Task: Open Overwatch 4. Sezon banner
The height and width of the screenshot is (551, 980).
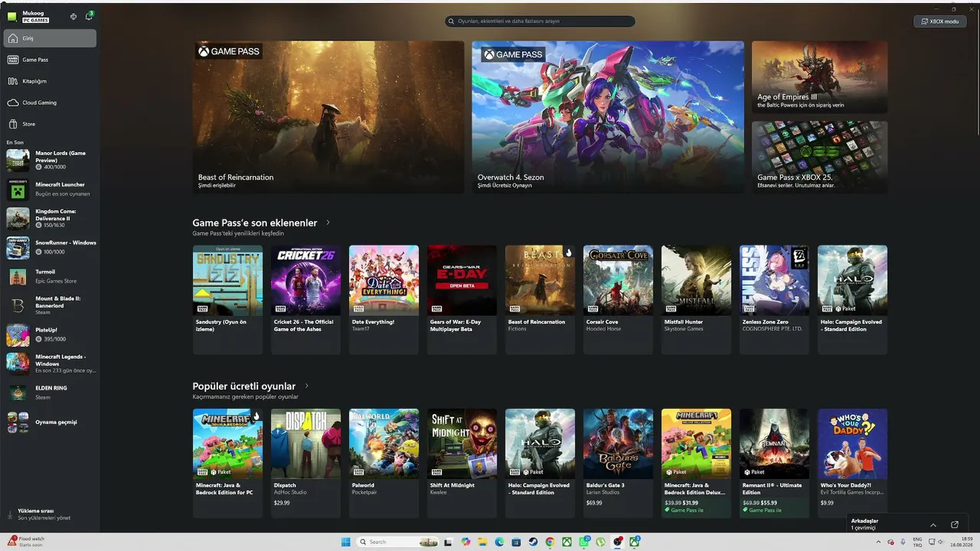Action: click(x=608, y=116)
